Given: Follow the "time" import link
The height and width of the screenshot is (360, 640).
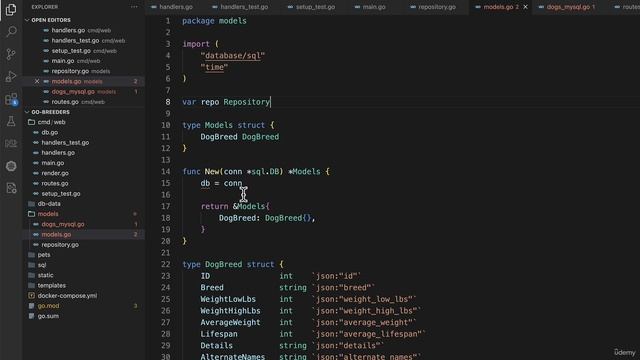Looking at the screenshot, I should click(x=214, y=67).
